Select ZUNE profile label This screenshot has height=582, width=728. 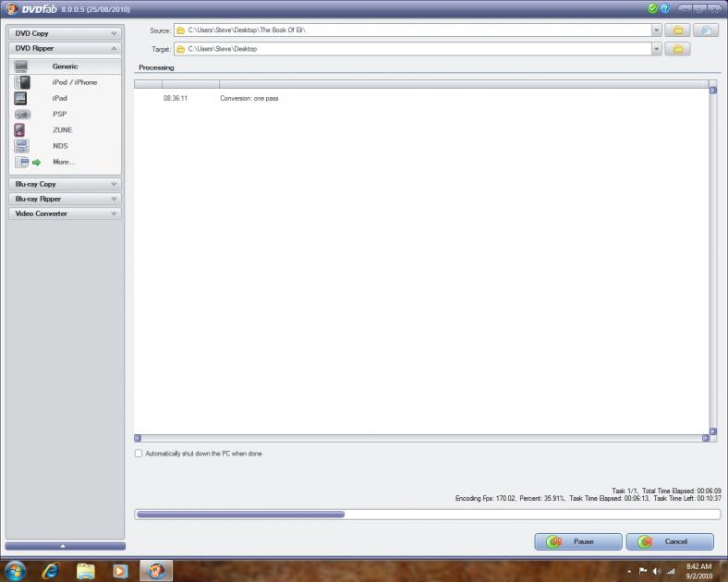[62, 130]
